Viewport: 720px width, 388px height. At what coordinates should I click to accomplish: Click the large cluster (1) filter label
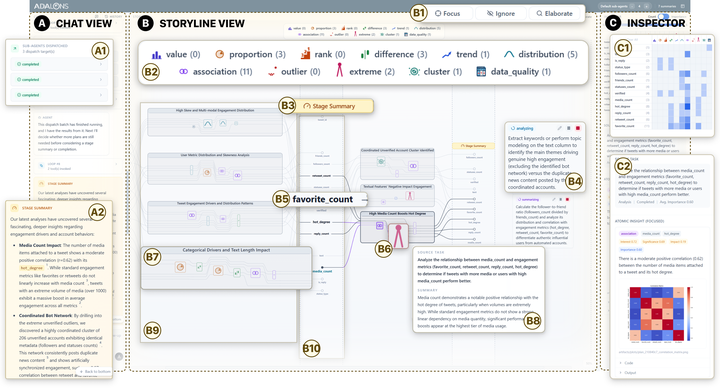point(443,72)
